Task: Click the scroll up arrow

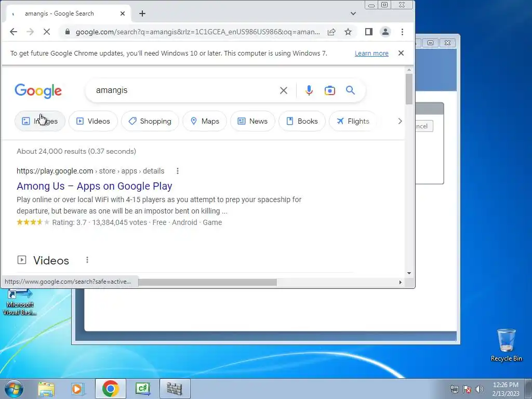Action: coord(409,70)
